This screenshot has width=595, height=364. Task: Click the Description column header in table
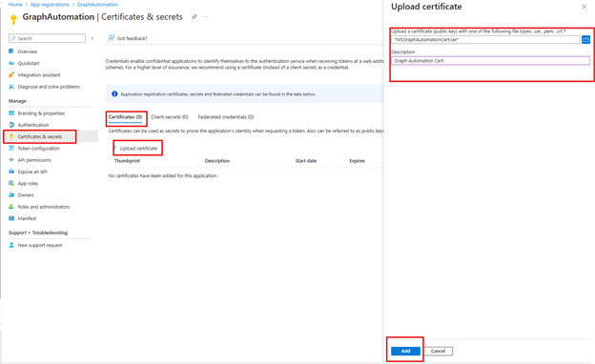point(217,161)
